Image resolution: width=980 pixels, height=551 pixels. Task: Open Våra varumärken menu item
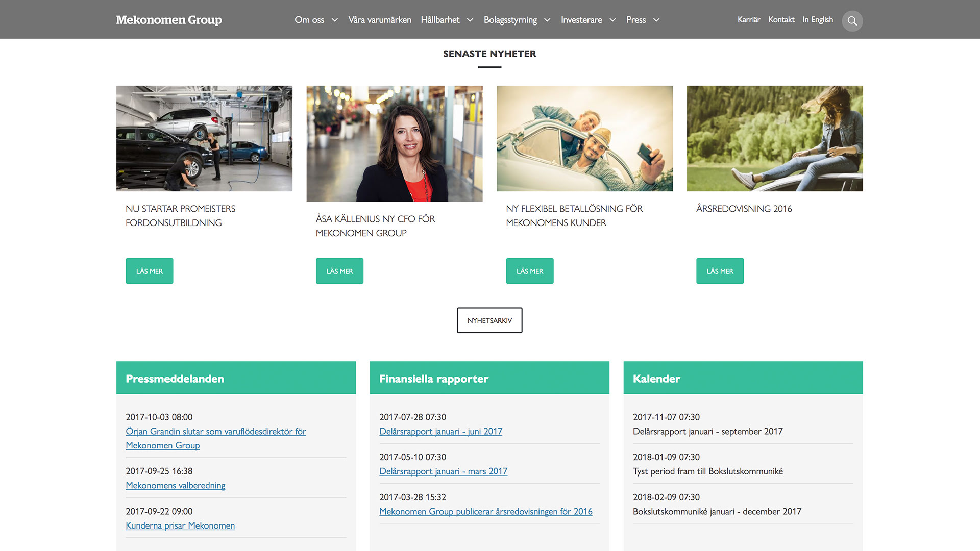380,20
